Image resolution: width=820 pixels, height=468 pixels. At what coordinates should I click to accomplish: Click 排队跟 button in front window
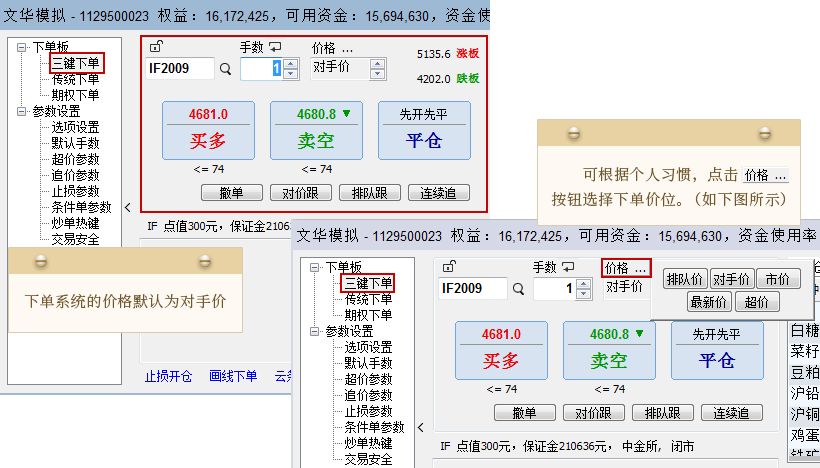[x=663, y=413]
